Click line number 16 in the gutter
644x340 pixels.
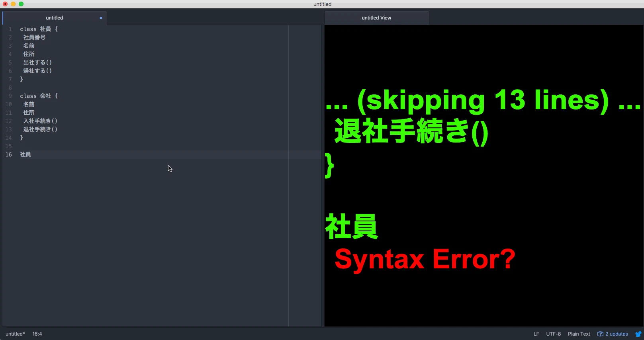tap(8, 154)
